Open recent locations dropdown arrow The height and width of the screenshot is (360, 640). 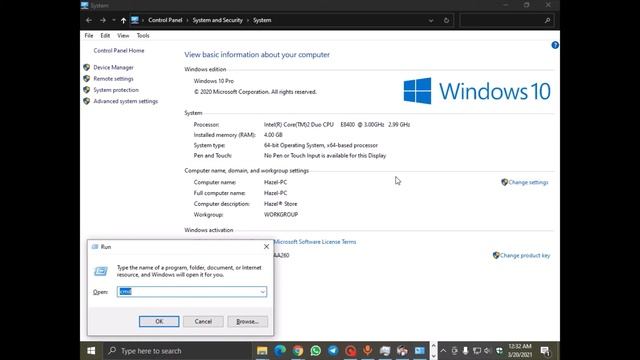114,20
